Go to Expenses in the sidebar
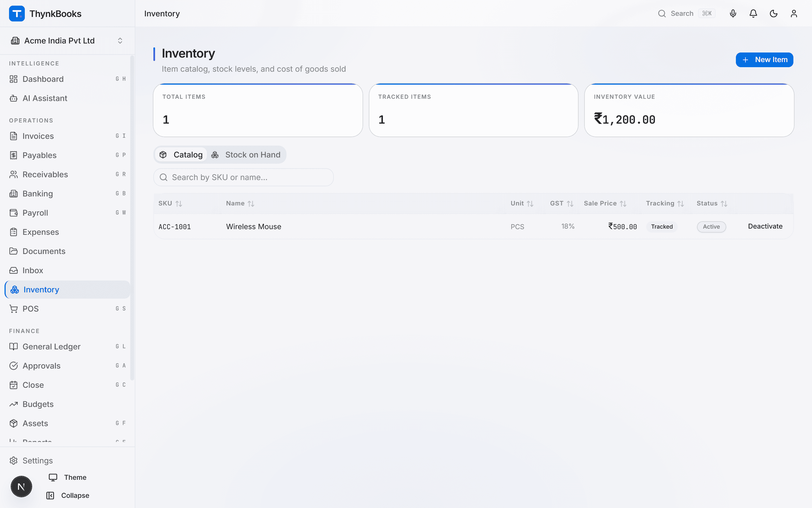This screenshot has width=812, height=508. [67, 232]
